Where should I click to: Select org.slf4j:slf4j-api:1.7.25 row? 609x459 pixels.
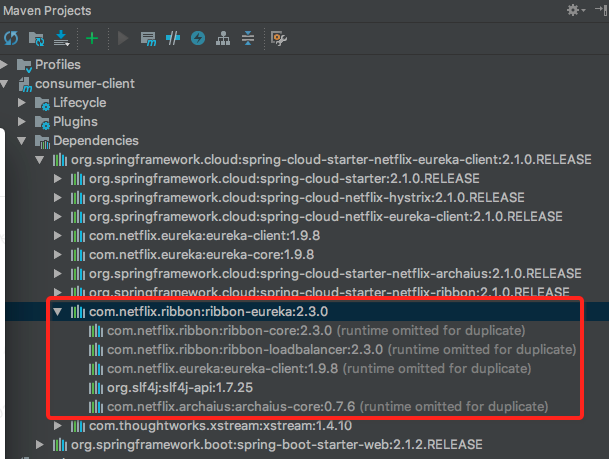pyautogui.click(x=180, y=388)
